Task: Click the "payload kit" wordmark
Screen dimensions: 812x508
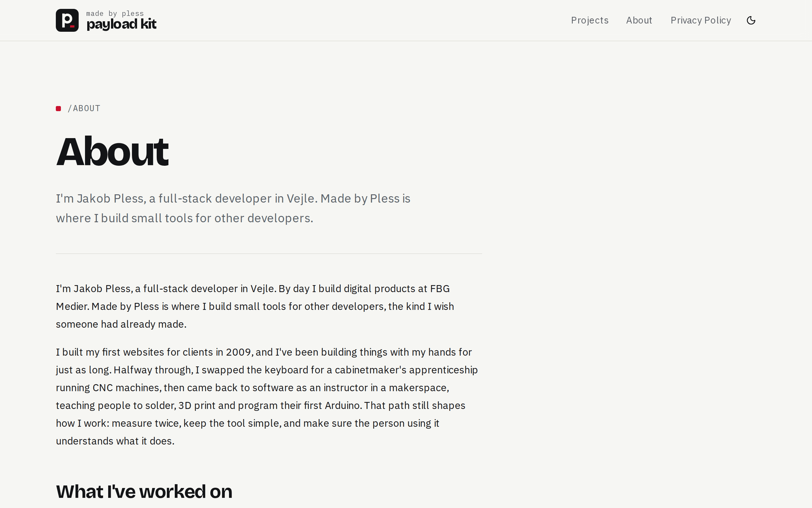Action: [121, 24]
